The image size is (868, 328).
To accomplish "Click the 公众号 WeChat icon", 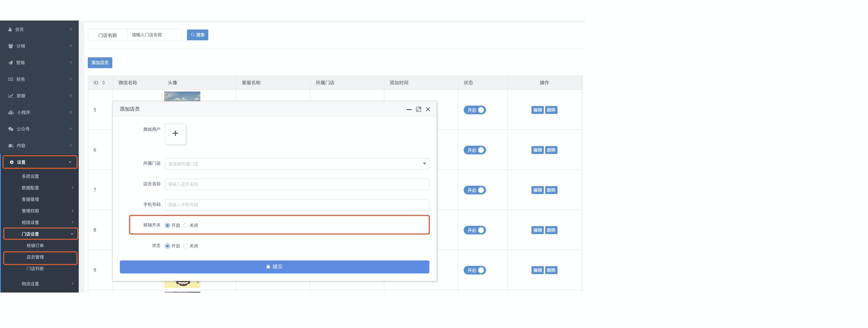I will (x=11, y=129).
